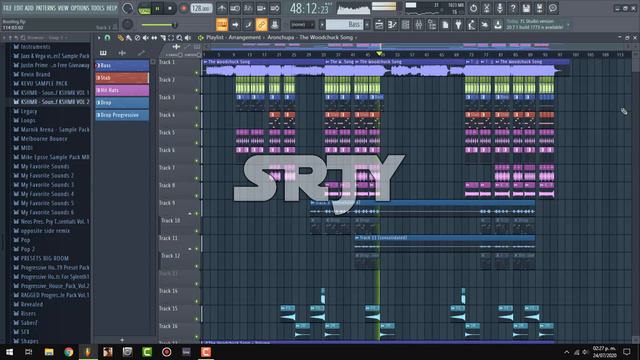Screen dimensions: 640x360
Task: Open the EDIT menu
Action: click(x=18, y=8)
